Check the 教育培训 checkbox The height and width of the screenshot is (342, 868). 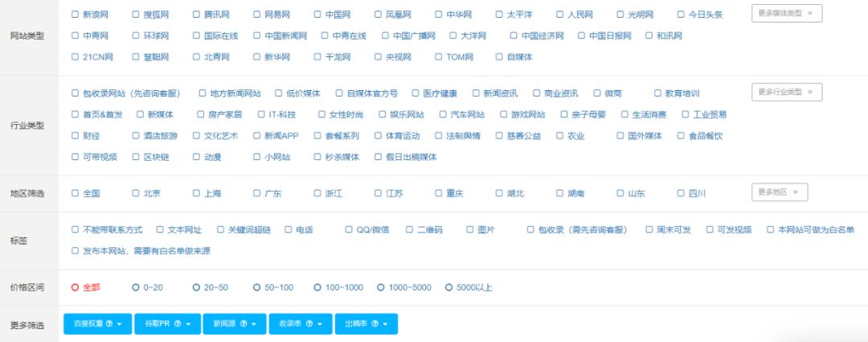657,93
